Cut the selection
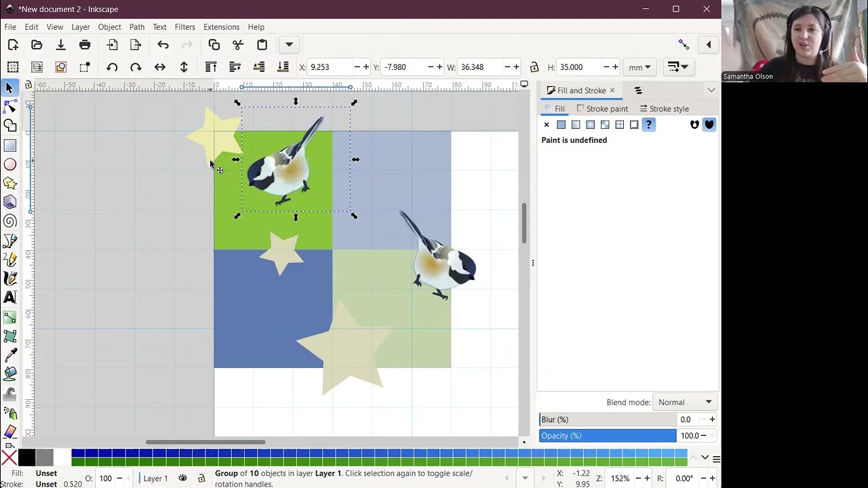The image size is (868, 488). pyautogui.click(x=238, y=45)
